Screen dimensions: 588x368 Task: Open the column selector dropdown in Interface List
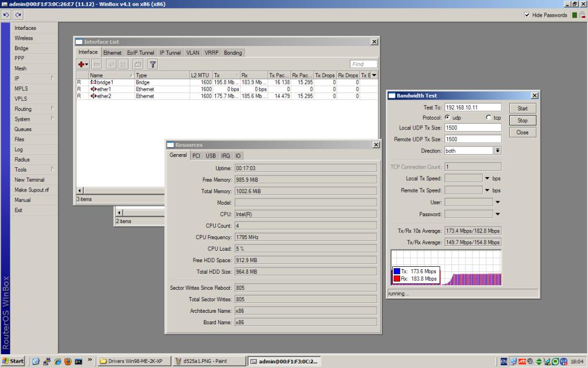374,75
